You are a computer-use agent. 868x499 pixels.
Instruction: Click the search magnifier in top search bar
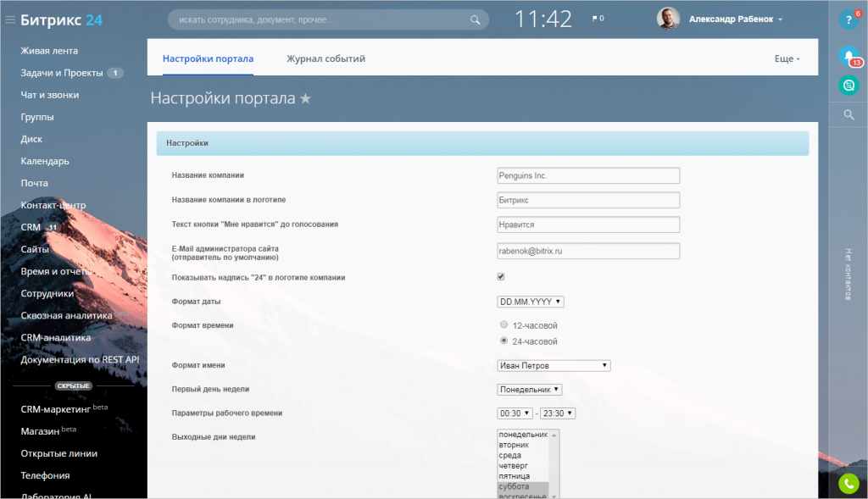(x=475, y=20)
